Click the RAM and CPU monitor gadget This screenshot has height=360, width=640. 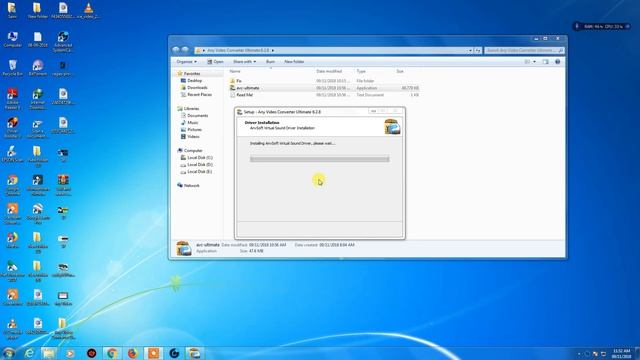[602, 26]
